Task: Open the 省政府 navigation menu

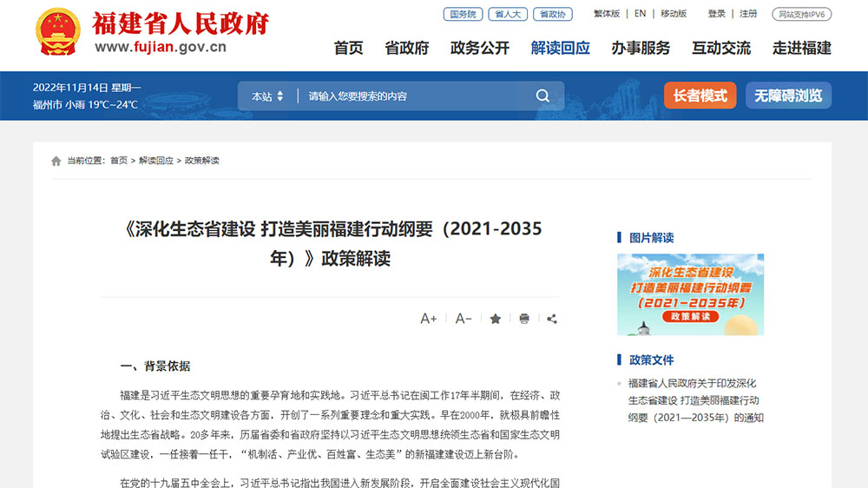Action: [407, 48]
